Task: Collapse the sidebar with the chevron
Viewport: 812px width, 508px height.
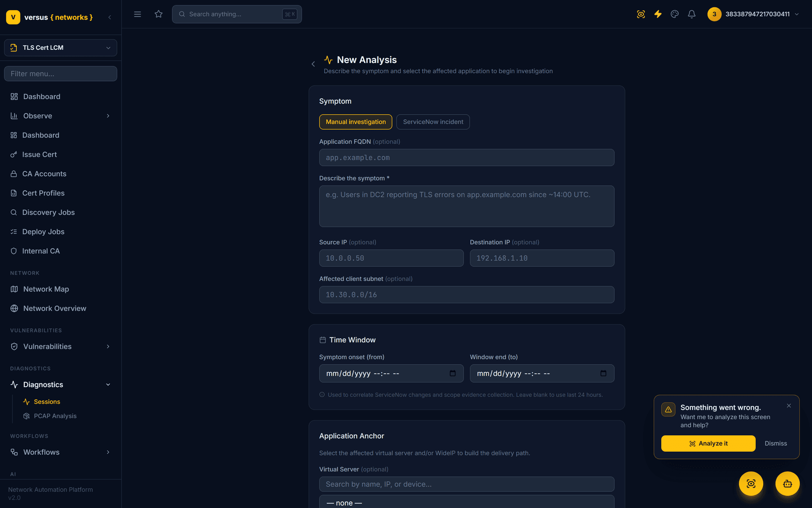Action: point(110,17)
